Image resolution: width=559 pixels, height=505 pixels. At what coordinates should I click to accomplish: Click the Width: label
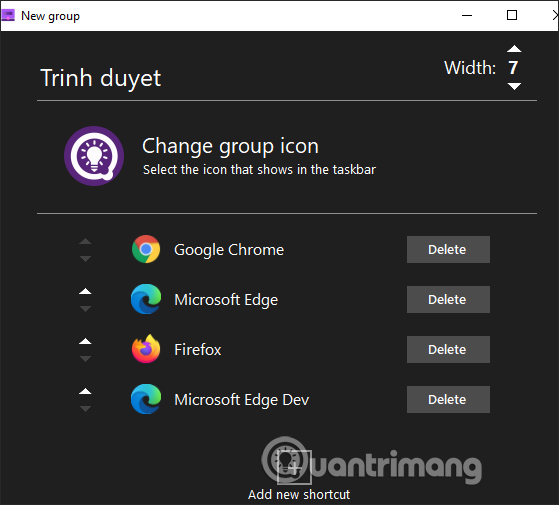[470, 68]
